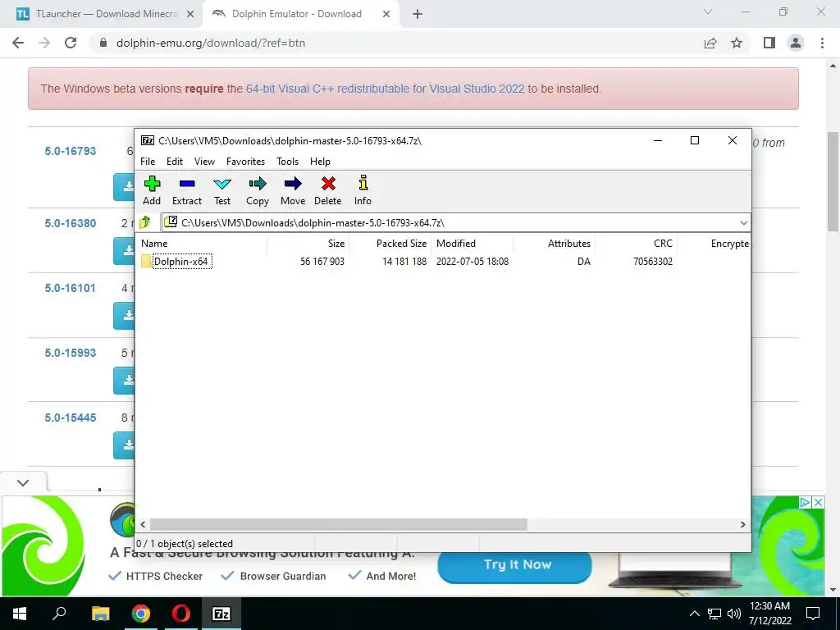Open the Tools menu

287,162
